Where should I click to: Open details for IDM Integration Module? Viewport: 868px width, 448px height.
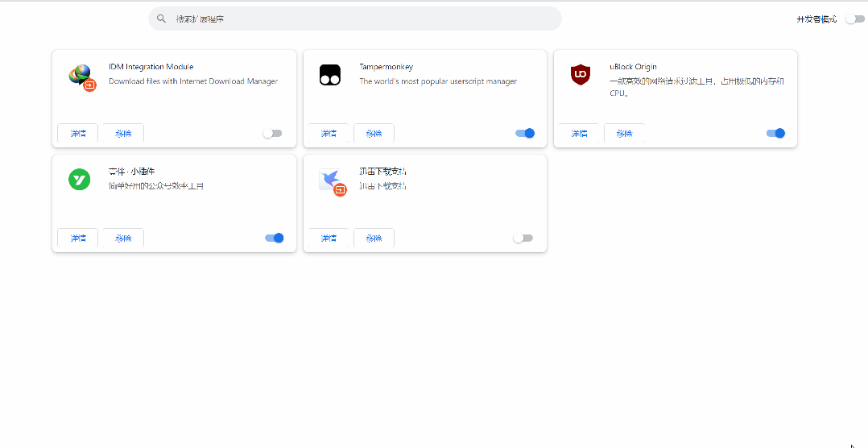tap(78, 134)
